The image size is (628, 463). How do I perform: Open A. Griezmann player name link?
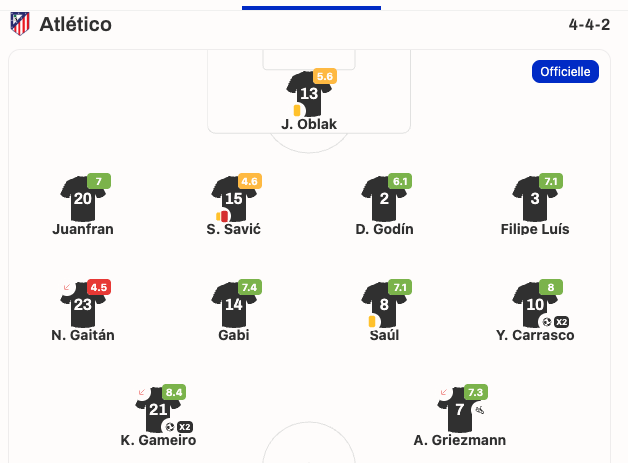click(460, 440)
